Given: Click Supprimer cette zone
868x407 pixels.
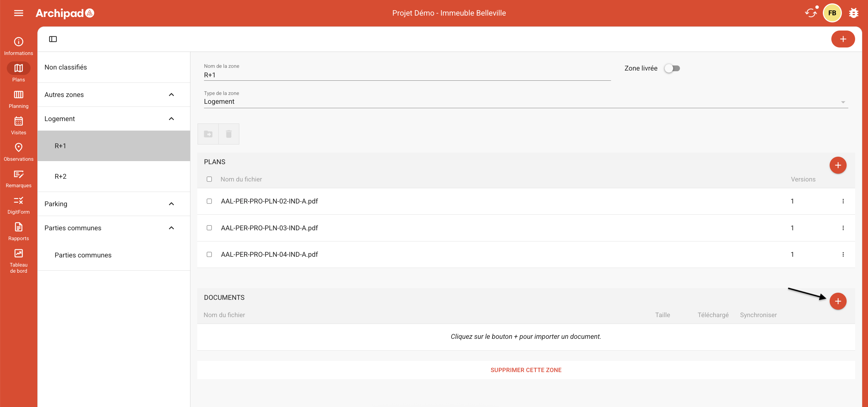Looking at the screenshot, I should pos(526,370).
